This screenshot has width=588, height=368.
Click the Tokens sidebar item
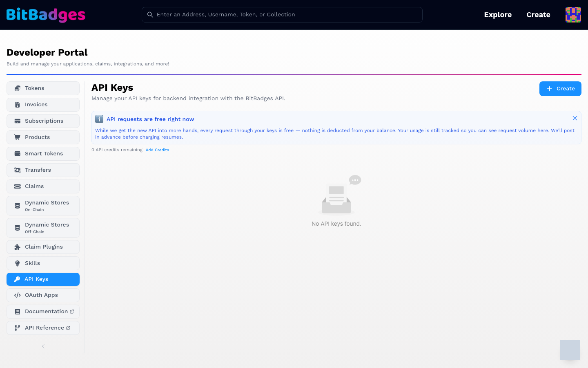click(43, 88)
